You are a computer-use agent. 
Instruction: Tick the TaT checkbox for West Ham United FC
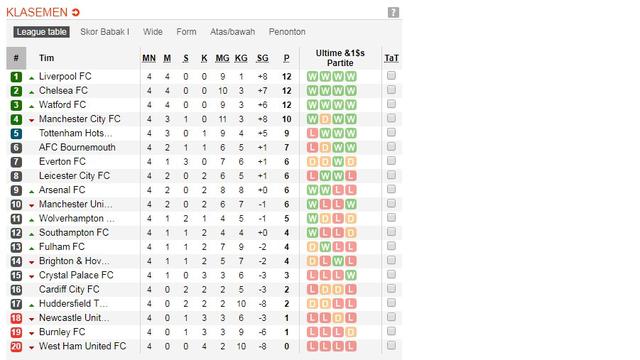[391, 345]
